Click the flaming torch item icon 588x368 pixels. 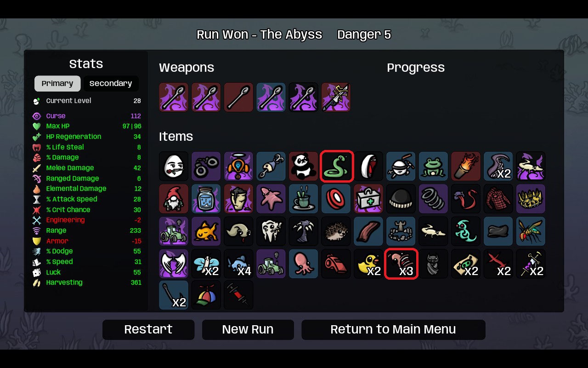click(466, 166)
